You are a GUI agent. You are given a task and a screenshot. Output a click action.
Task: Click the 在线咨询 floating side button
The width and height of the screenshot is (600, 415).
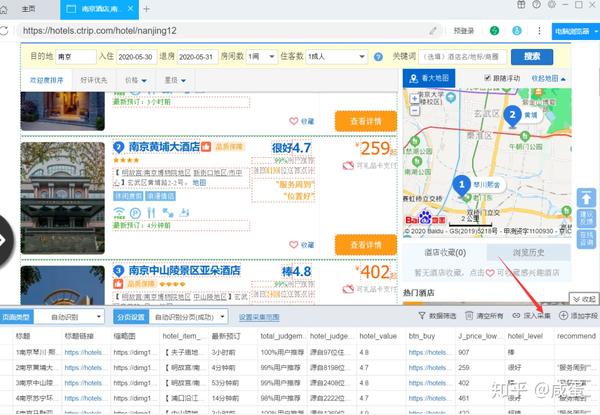coord(586,239)
